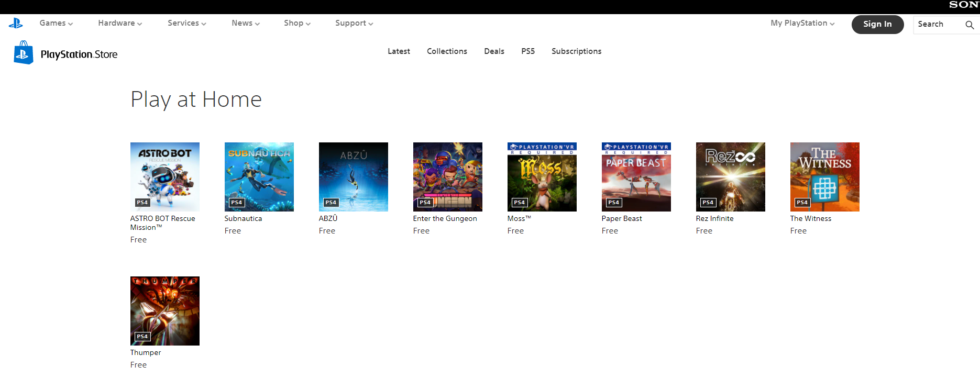The width and height of the screenshot is (980, 389).
Task: Switch to the Collections tab
Action: (x=447, y=51)
